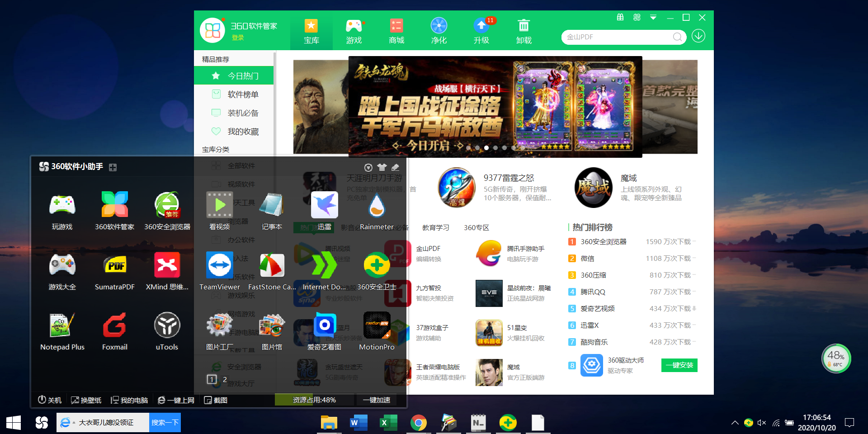Image resolution: width=868 pixels, height=434 pixels.
Task: Click 登录 under 360软件管家 logo
Action: coord(238,38)
